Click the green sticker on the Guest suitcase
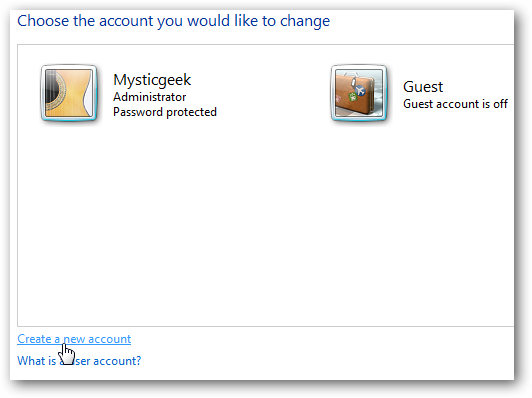This screenshot has height=398, width=532. pyautogui.click(x=353, y=98)
